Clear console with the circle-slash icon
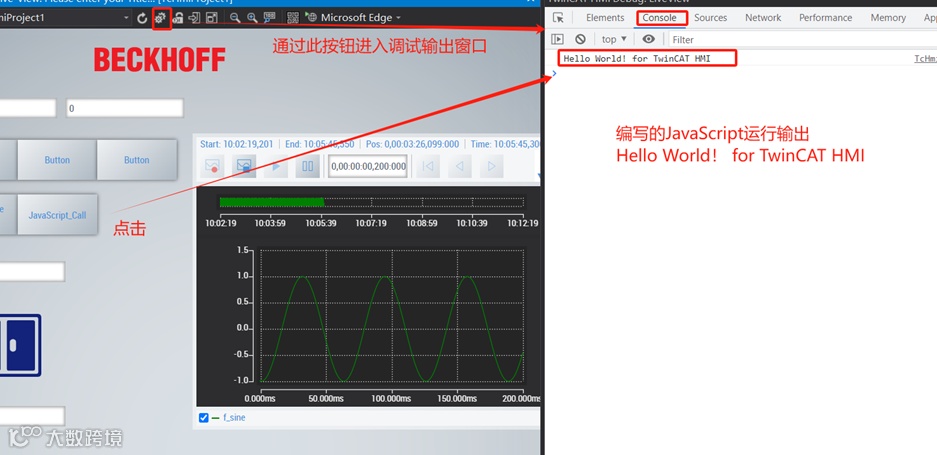937x455 pixels. click(x=580, y=39)
